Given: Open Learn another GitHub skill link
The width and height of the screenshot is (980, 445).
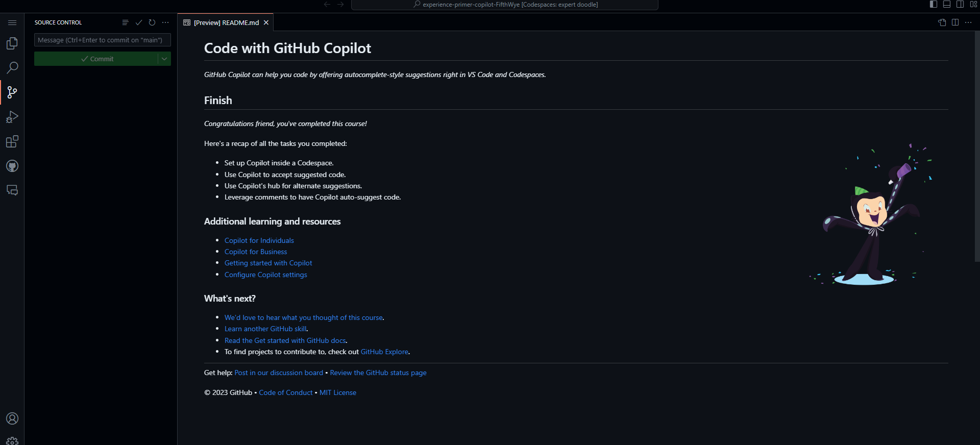Looking at the screenshot, I should coord(266,329).
